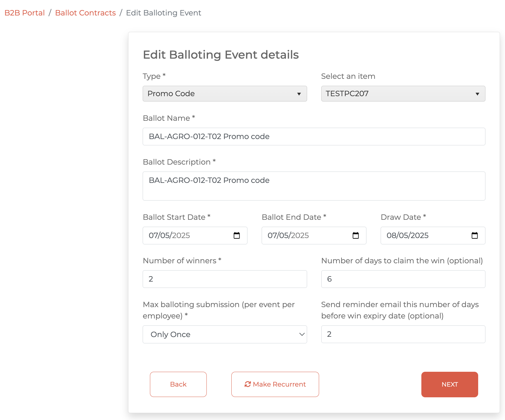Expand the Only Once submission dropdown
The image size is (505, 420).
pyautogui.click(x=224, y=335)
